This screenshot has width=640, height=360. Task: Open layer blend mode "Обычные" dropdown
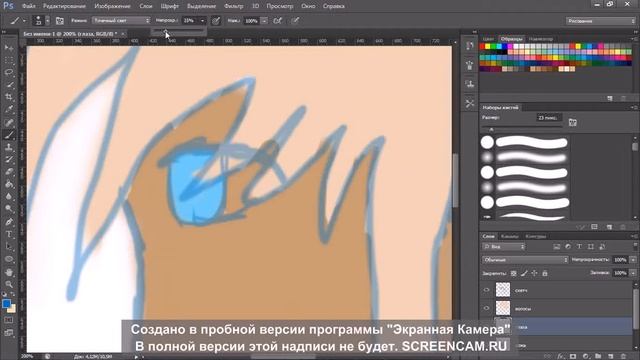pyautogui.click(x=525, y=260)
